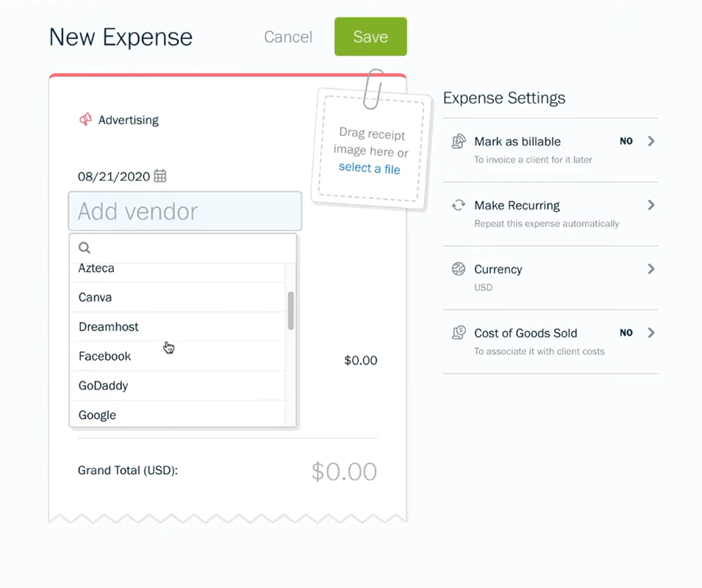Click the green Save button
This screenshot has height=588, width=702.
[x=370, y=37]
